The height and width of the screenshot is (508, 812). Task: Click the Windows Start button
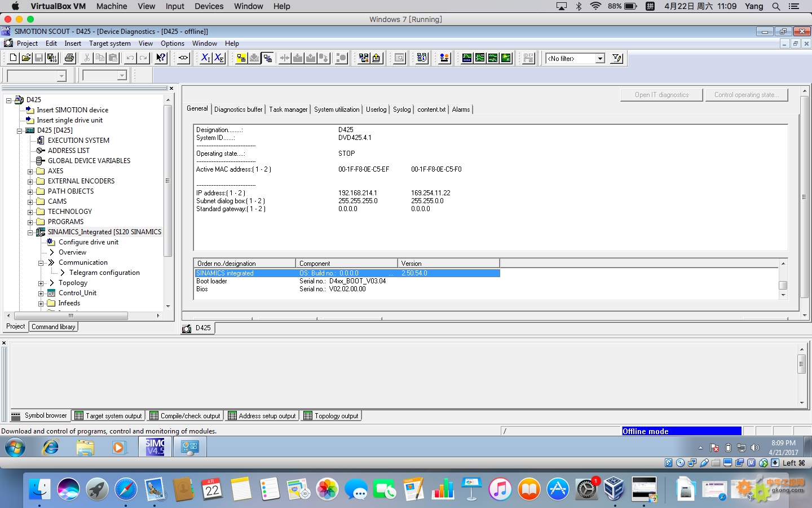click(x=15, y=448)
